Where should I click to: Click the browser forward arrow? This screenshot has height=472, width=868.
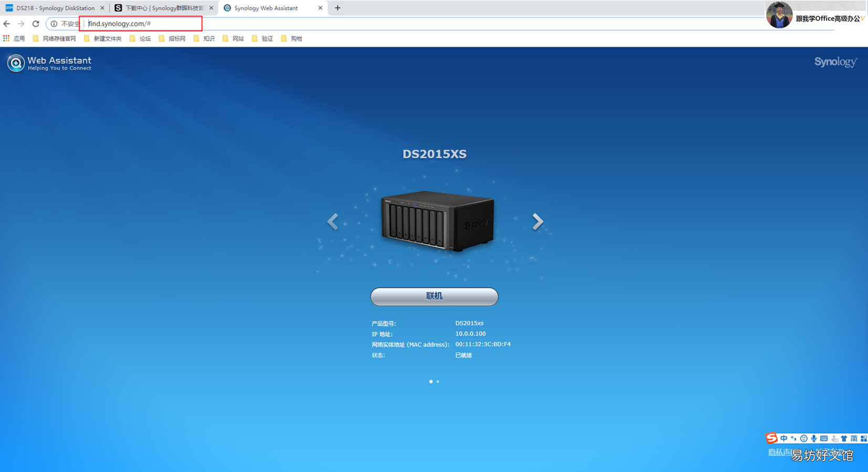pos(21,24)
